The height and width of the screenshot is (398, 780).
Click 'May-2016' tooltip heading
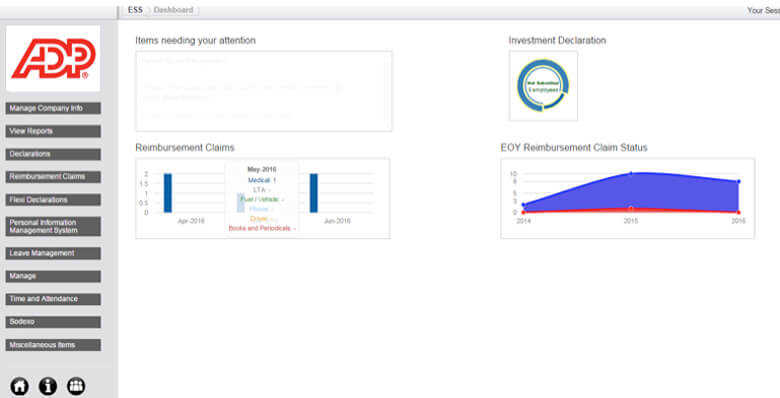tap(262, 170)
